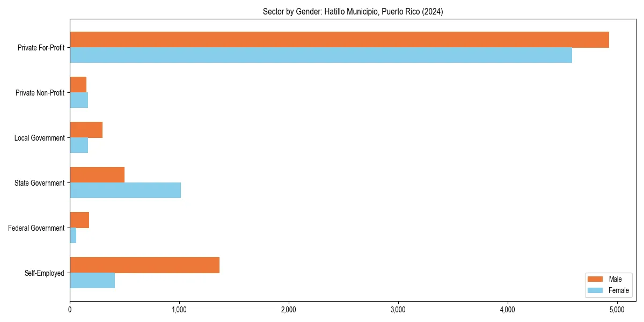Select the State Government male bar
Image resolution: width=644 pixels, height=322 pixels.
(x=97, y=174)
